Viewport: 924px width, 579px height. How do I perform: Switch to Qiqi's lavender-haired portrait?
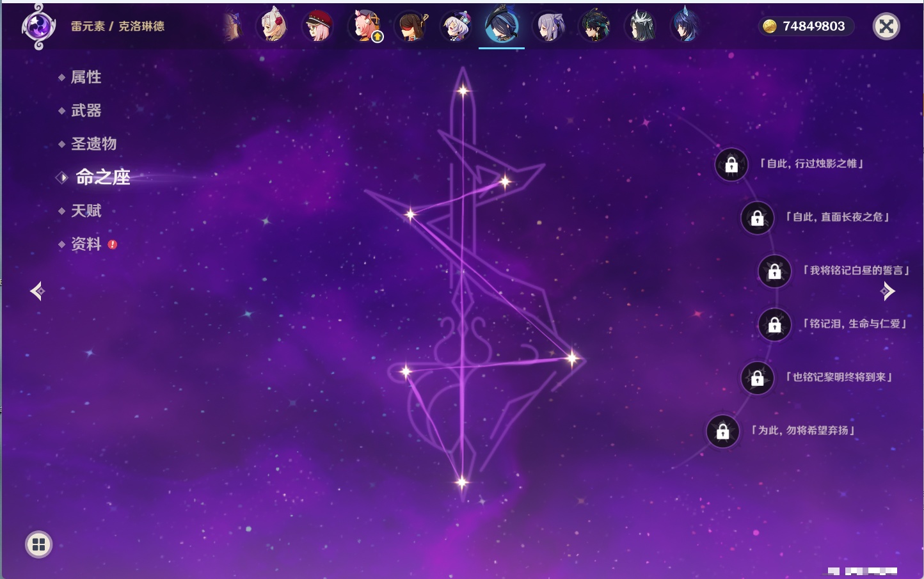click(457, 26)
